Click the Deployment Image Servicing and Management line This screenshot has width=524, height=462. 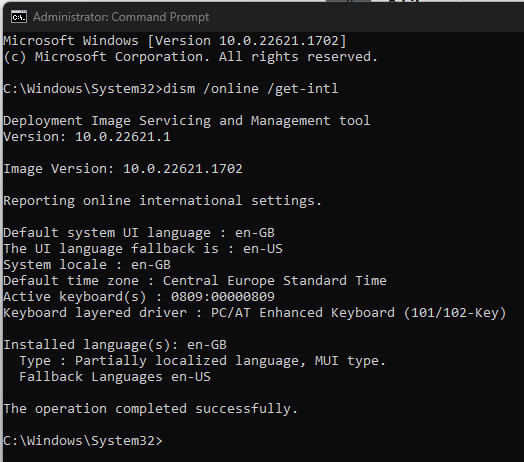point(186,121)
